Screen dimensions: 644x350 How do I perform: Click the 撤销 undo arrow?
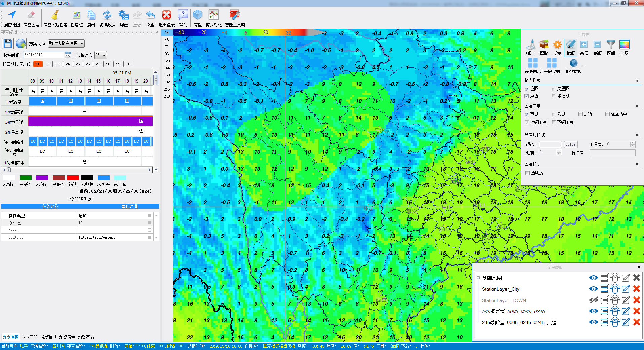[x=150, y=15]
